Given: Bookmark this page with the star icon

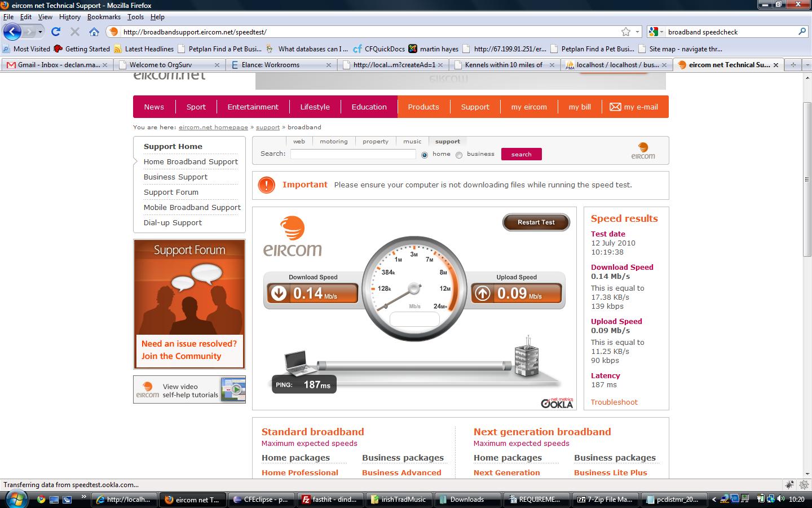Looking at the screenshot, I should [x=626, y=32].
